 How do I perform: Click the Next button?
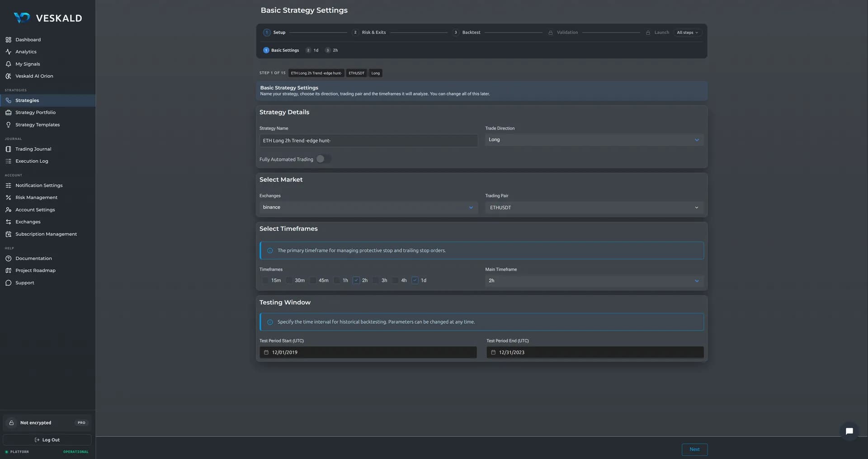click(694, 450)
